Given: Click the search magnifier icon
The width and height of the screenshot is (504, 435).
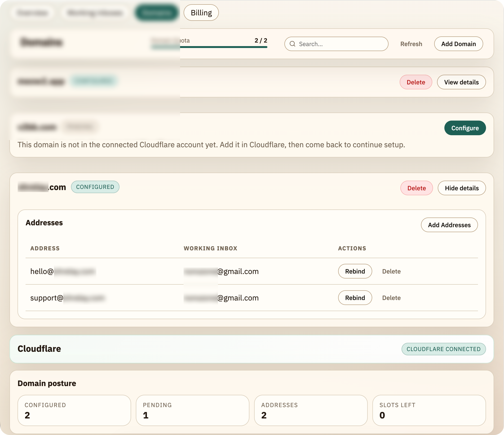Looking at the screenshot, I should point(292,44).
